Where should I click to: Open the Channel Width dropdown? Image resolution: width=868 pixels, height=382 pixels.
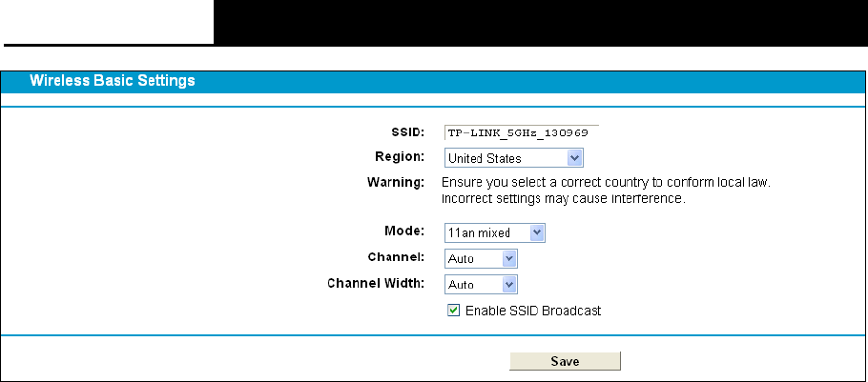481,284
